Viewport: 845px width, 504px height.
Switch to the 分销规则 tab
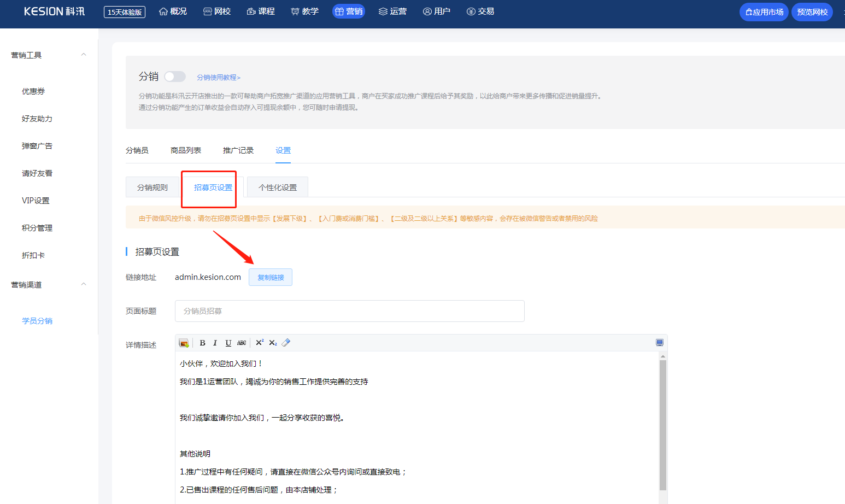pyautogui.click(x=152, y=187)
